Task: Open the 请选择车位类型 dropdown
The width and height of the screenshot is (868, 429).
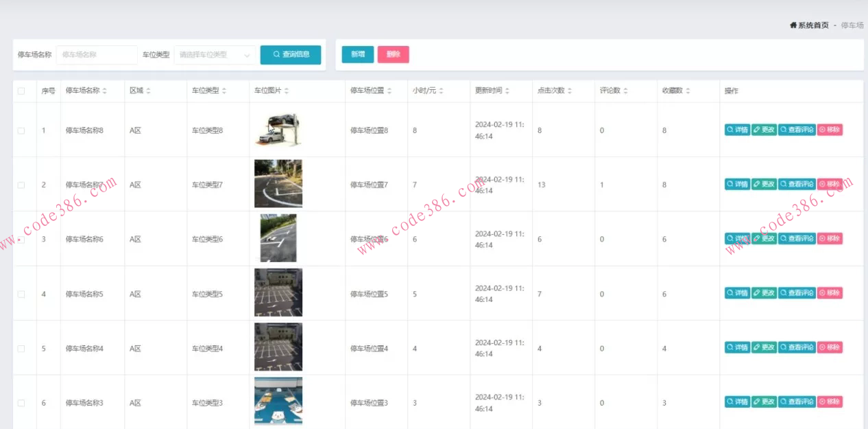Action: tap(215, 55)
